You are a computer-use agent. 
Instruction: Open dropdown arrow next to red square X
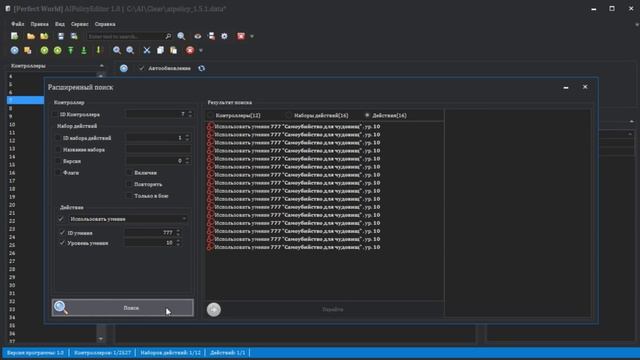[252, 36]
